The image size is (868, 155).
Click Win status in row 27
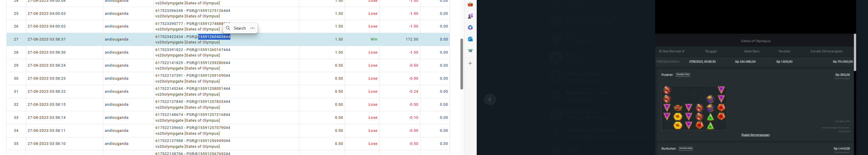(x=374, y=39)
